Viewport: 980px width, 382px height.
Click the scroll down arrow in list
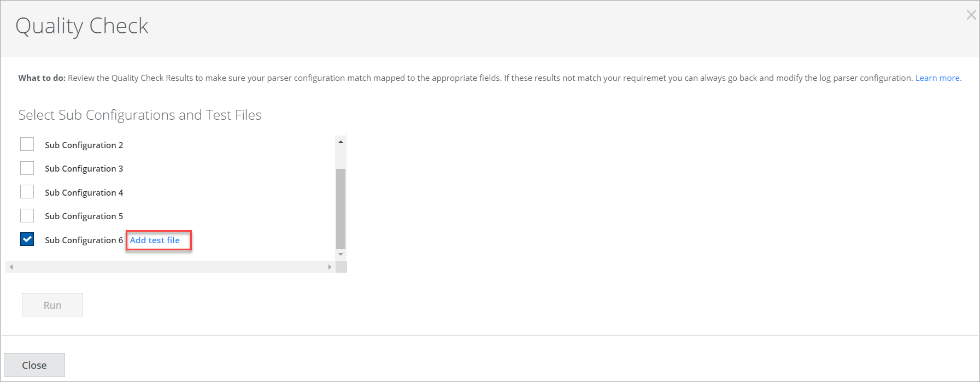(341, 254)
